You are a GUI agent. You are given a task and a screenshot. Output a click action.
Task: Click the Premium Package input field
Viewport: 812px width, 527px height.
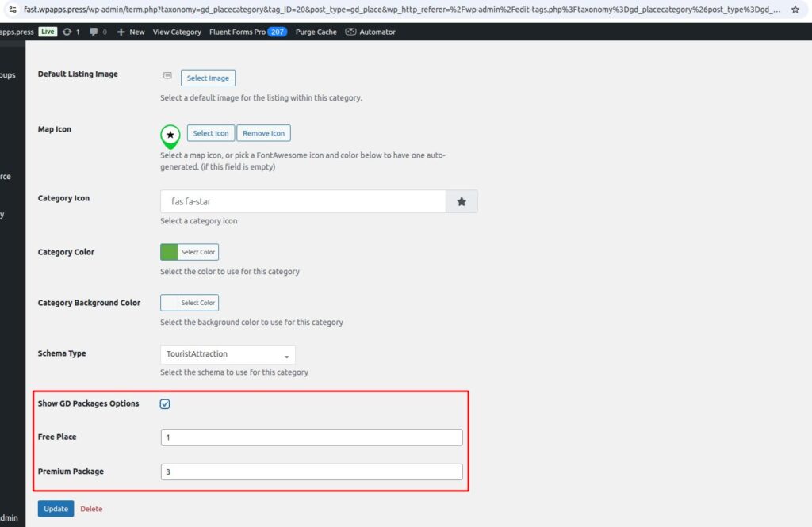(311, 472)
